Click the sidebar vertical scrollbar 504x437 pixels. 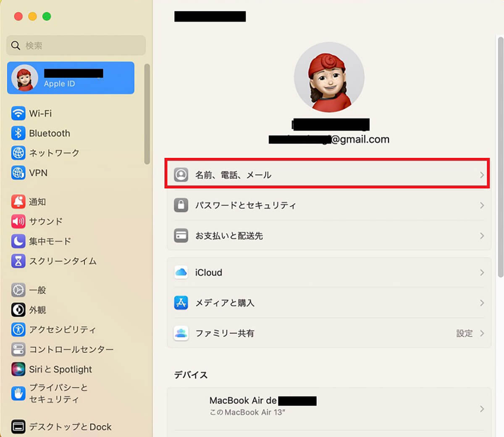147,114
